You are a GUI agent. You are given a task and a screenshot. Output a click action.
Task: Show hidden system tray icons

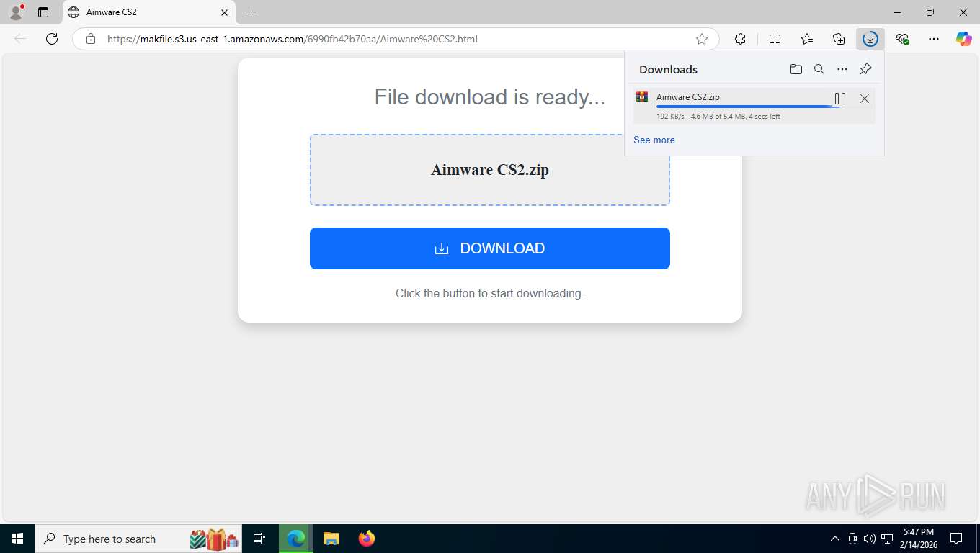pyautogui.click(x=835, y=539)
